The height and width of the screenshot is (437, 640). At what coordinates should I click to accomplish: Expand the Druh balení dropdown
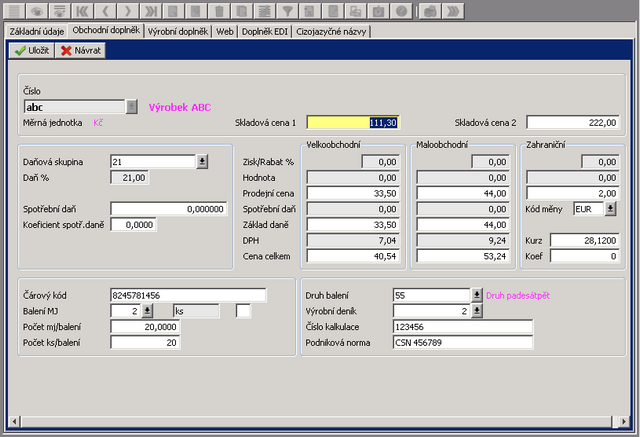coord(477,295)
